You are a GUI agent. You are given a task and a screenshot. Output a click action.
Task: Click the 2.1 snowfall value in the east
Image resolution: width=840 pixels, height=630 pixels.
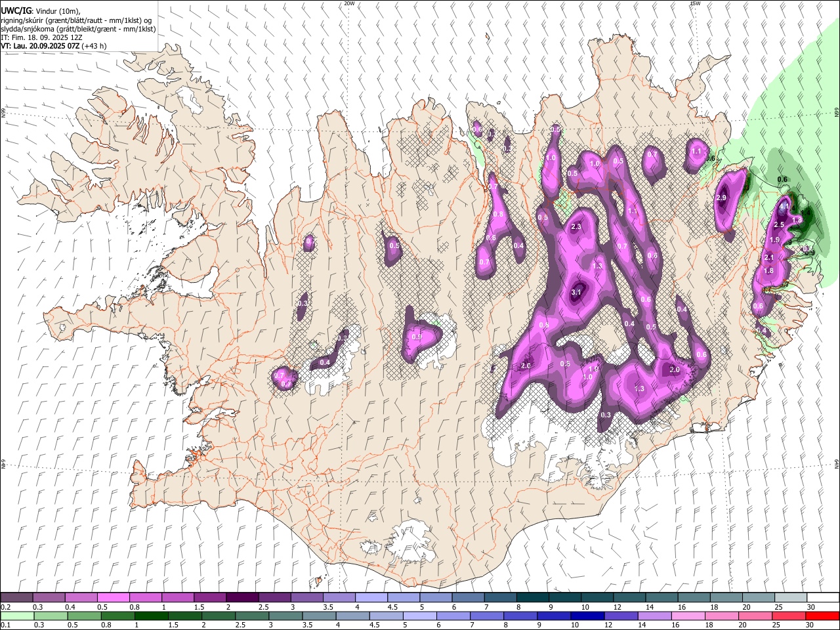[769, 258]
